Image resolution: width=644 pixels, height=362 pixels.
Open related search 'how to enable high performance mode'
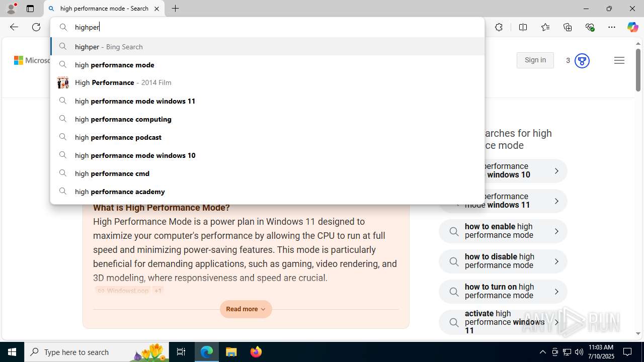(503, 231)
